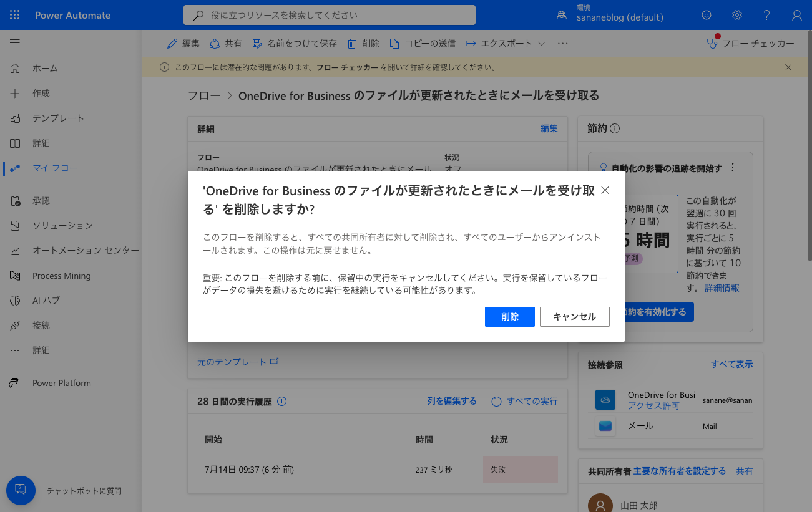Image resolution: width=812 pixels, height=512 pixels.
Task: Click the 時間 column header
Action: [x=424, y=440]
